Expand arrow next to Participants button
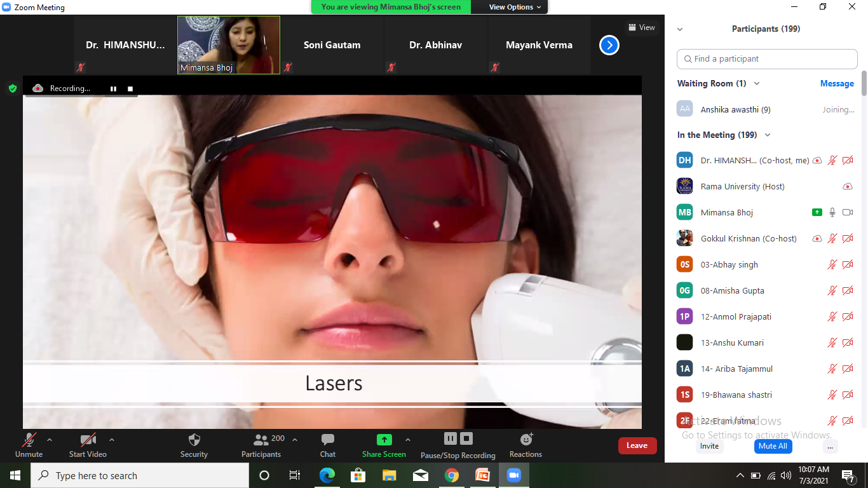Viewport: 868px width, 488px height. coord(294,439)
